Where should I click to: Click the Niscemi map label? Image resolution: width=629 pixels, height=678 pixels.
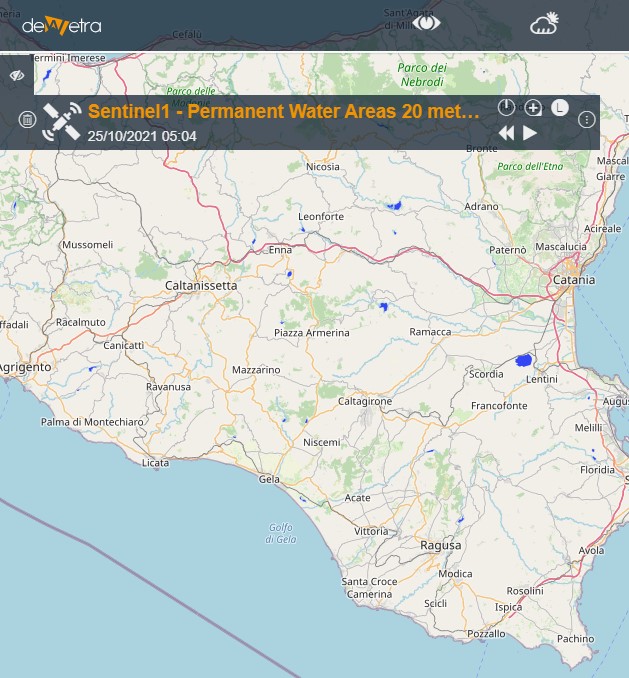click(x=322, y=442)
